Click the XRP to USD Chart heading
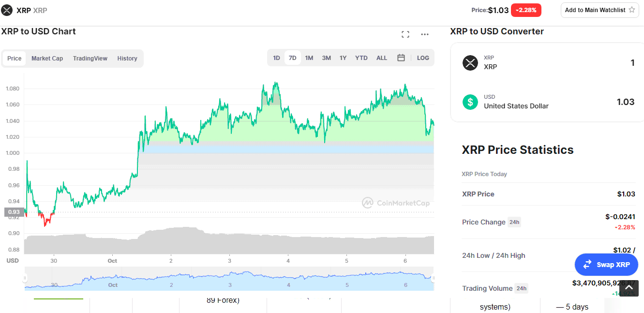The image size is (644, 313). pos(39,31)
